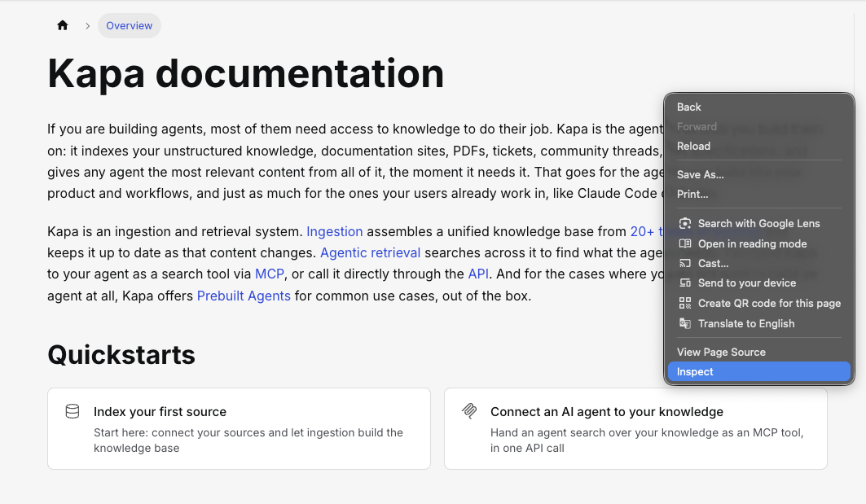This screenshot has height=504, width=866.
Task: Click the paperclip icon on Connect card
Action: 469,411
